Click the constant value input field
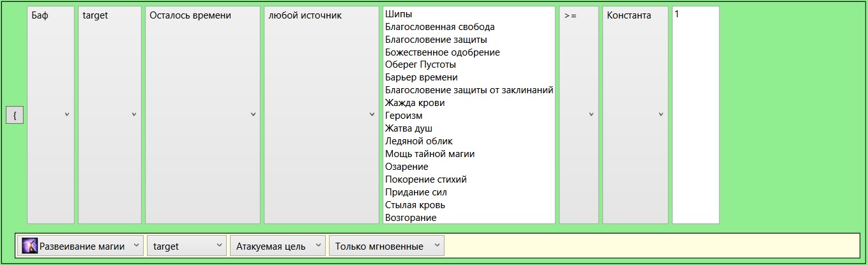This screenshot has height=265, width=868. (696, 115)
